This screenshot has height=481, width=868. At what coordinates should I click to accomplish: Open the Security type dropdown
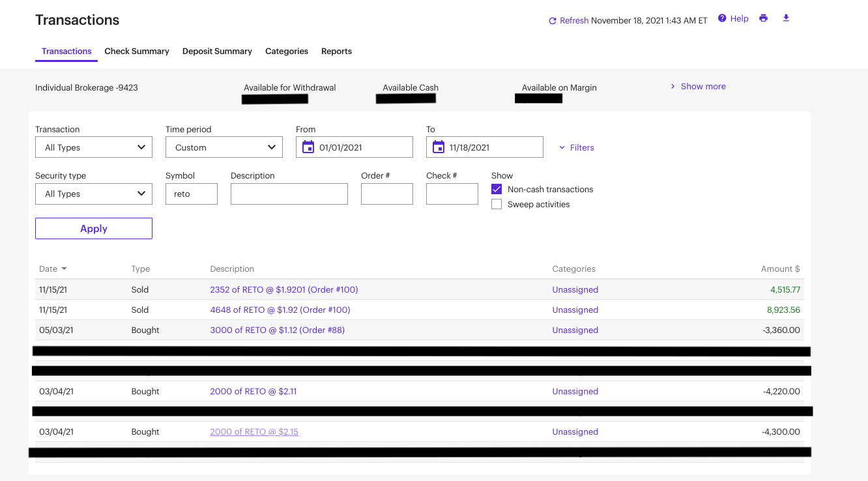(x=94, y=194)
